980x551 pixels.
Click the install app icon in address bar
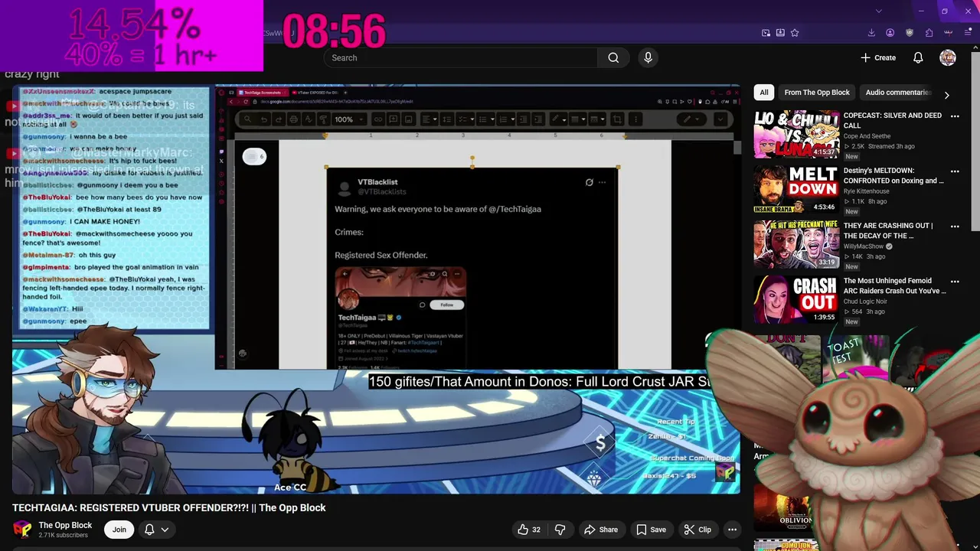pos(780,33)
